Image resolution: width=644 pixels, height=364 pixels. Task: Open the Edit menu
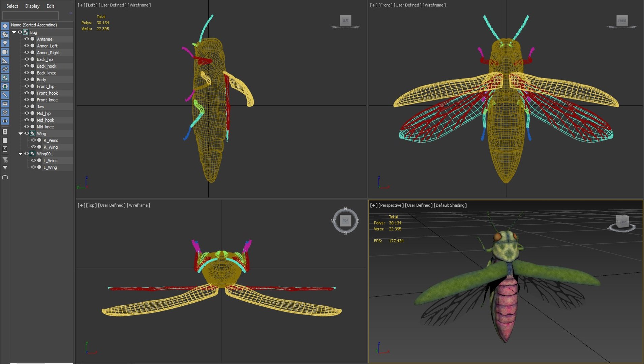(x=50, y=6)
